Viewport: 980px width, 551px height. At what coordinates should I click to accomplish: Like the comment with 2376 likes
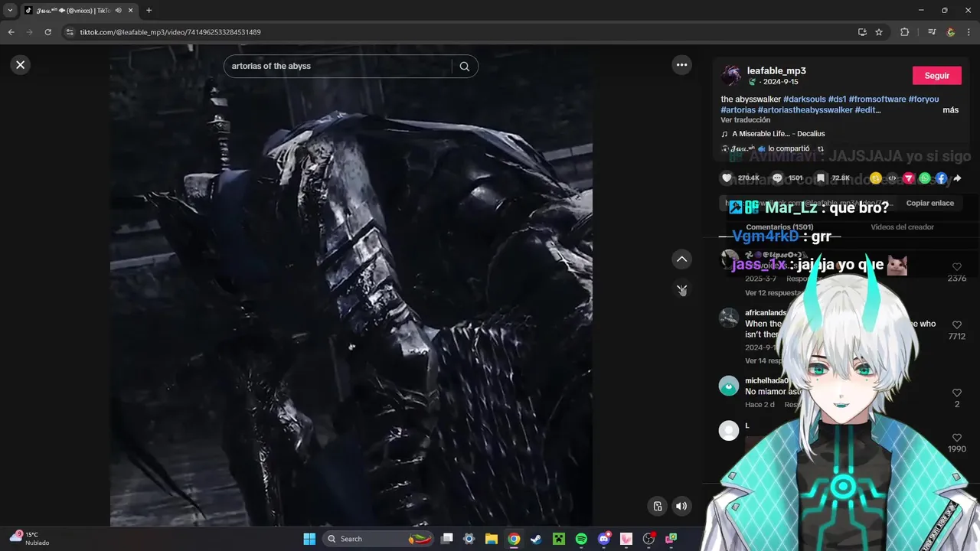tap(956, 267)
